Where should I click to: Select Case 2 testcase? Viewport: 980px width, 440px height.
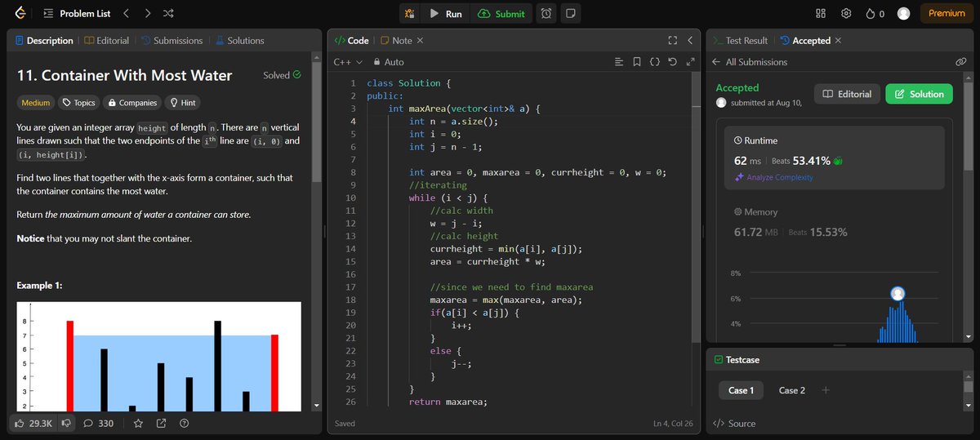click(791, 390)
